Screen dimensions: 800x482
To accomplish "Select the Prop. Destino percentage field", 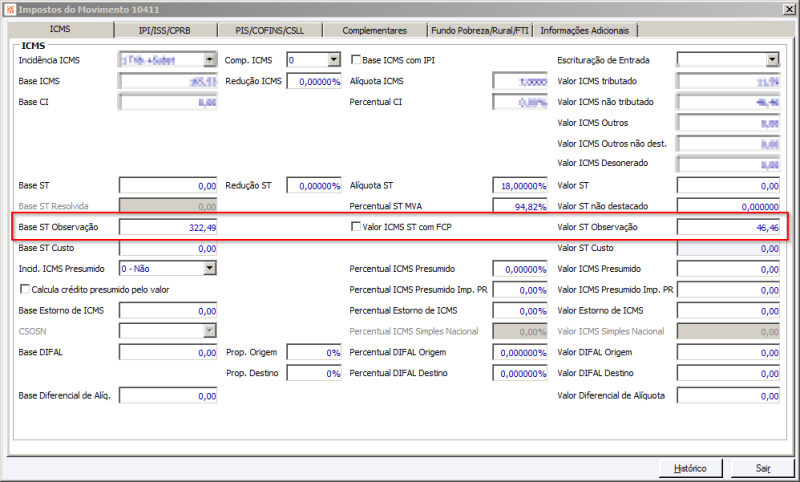I will pos(314,373).
